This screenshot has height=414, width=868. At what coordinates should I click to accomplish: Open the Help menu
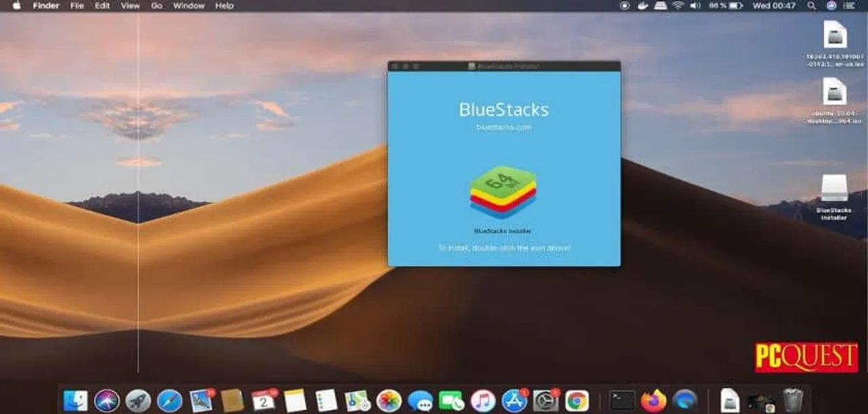click(x=224, y=5)
